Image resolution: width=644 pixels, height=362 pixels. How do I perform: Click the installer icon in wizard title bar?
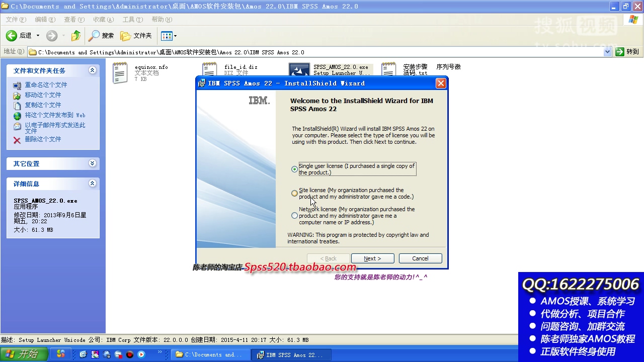pyautogui.click(x=202, y=83)
